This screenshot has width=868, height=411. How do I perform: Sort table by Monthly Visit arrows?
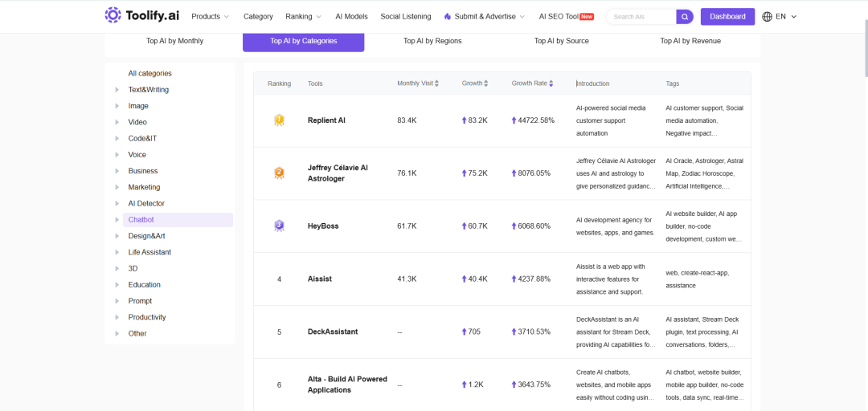pyautogui.click(x=436, y=83)
